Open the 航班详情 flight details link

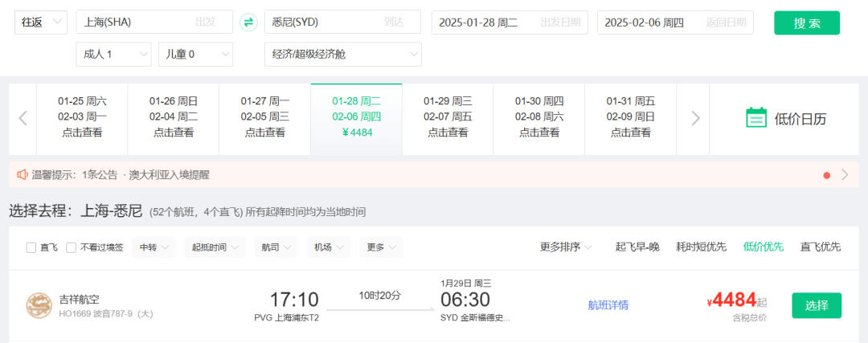608,305
